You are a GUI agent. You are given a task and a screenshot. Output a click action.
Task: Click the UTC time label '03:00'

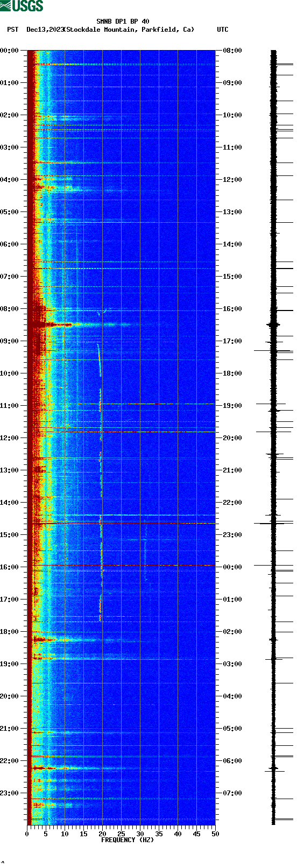[232, 664]
